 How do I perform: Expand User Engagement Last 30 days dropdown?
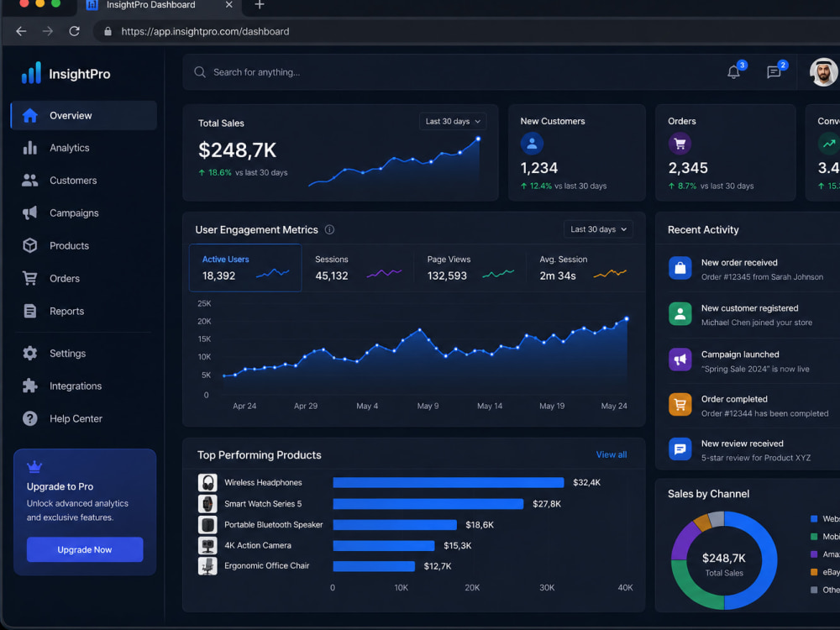point(598,229)
